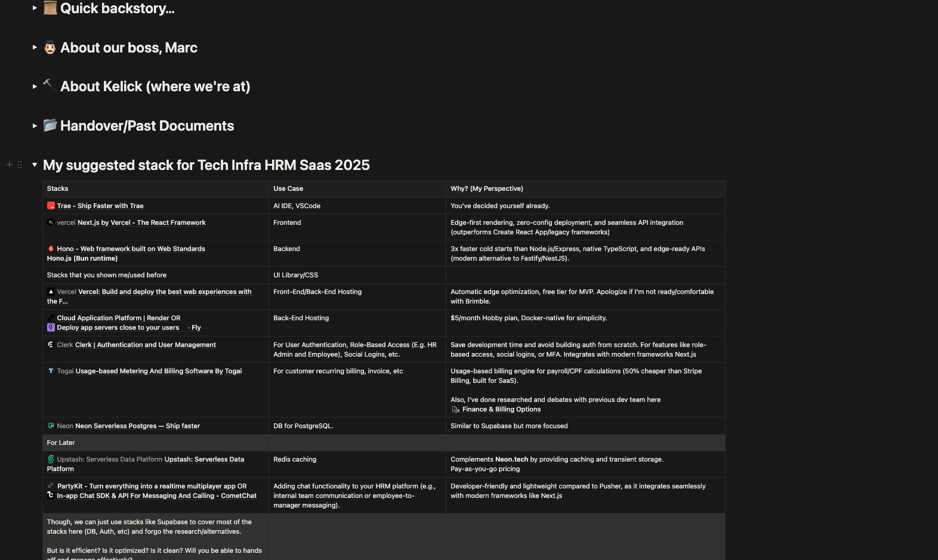Open Trae - Ship Faster with Trae link
Screen dimensions: 938x560
click(100, 206)
